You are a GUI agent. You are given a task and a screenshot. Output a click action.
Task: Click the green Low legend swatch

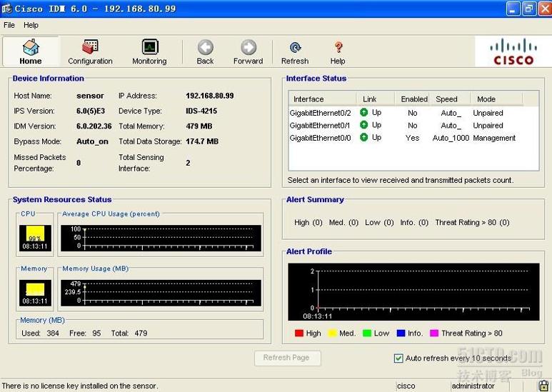367,333
